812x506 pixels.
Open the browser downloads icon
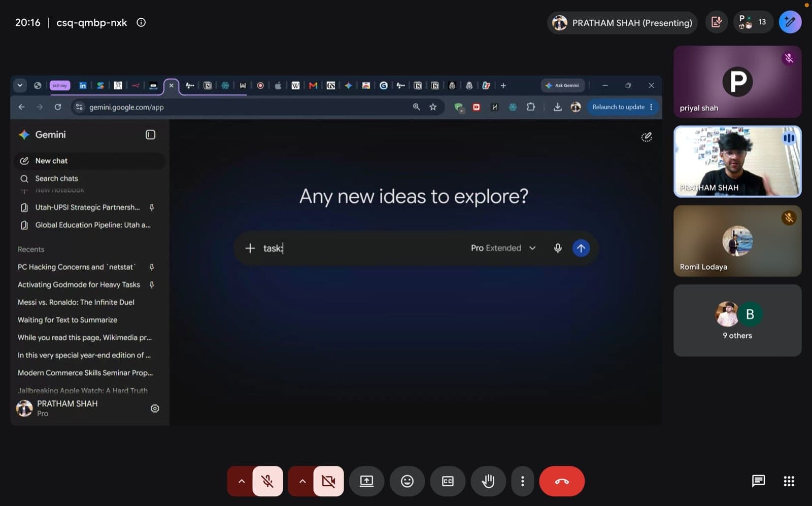tap(557, 107)
